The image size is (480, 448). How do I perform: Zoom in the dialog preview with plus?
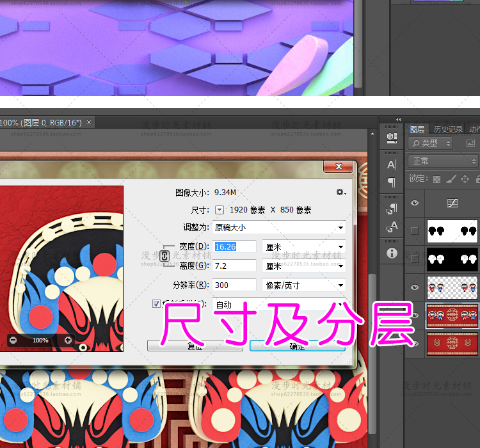[68, 340]
